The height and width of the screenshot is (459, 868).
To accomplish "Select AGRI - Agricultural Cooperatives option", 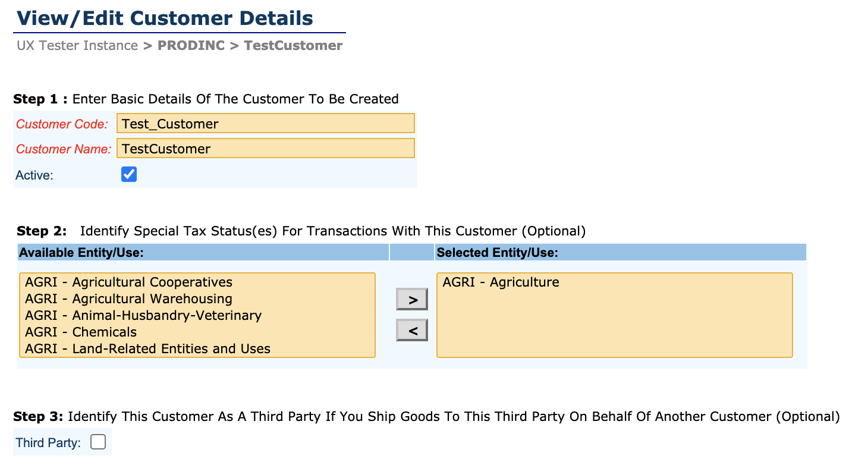I will coord(128,282).
